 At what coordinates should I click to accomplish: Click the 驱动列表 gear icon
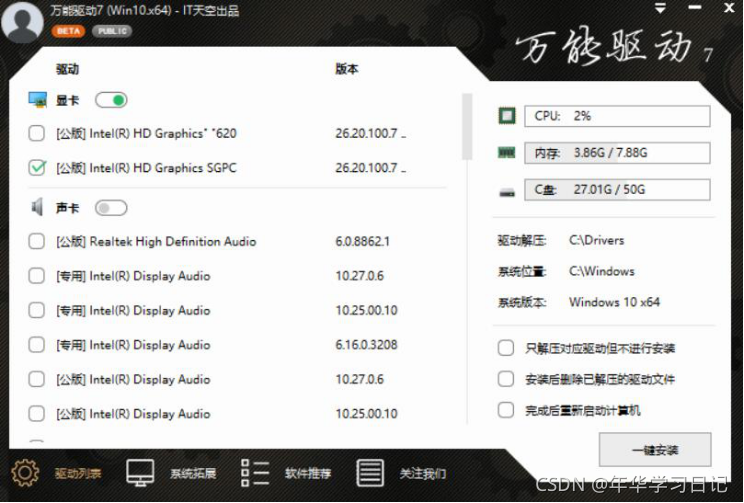pos(25,473)
